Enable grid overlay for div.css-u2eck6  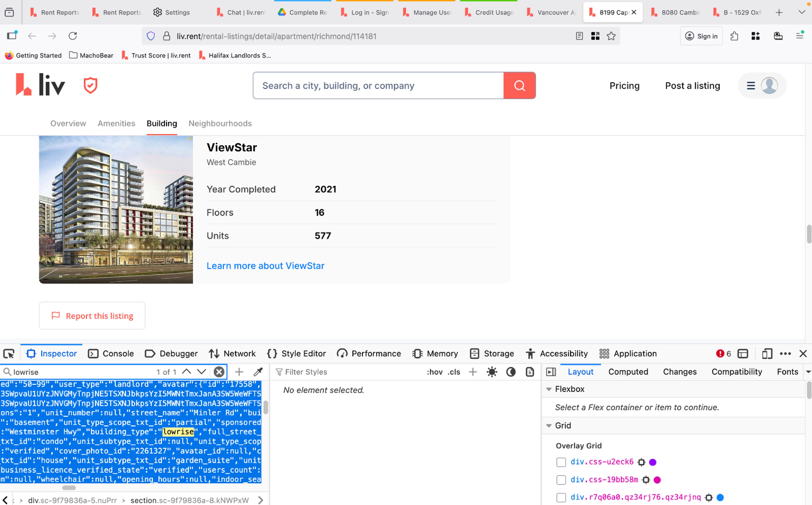pyautogui.click(x=561, y=462)
